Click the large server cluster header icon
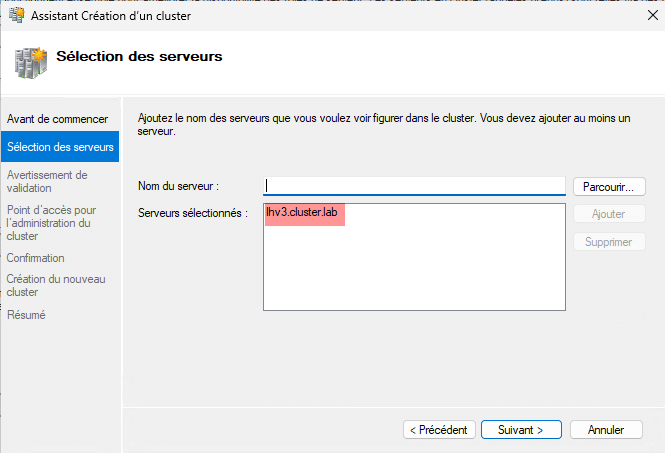The height and width of the screenshot is (453, 665). (x=31, y=63)
